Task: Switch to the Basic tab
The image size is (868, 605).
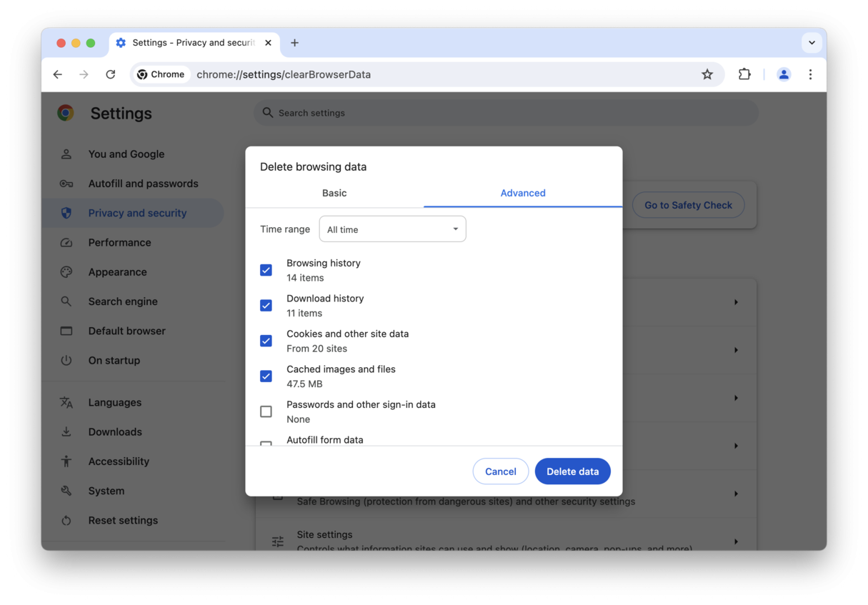Action: point(334,193)
